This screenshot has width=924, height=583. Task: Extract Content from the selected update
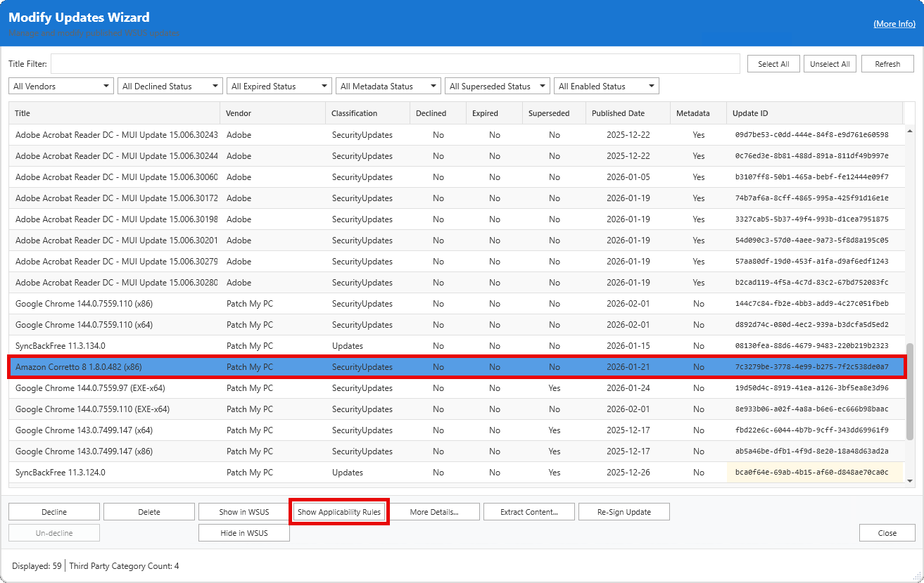tap(529, 511)
